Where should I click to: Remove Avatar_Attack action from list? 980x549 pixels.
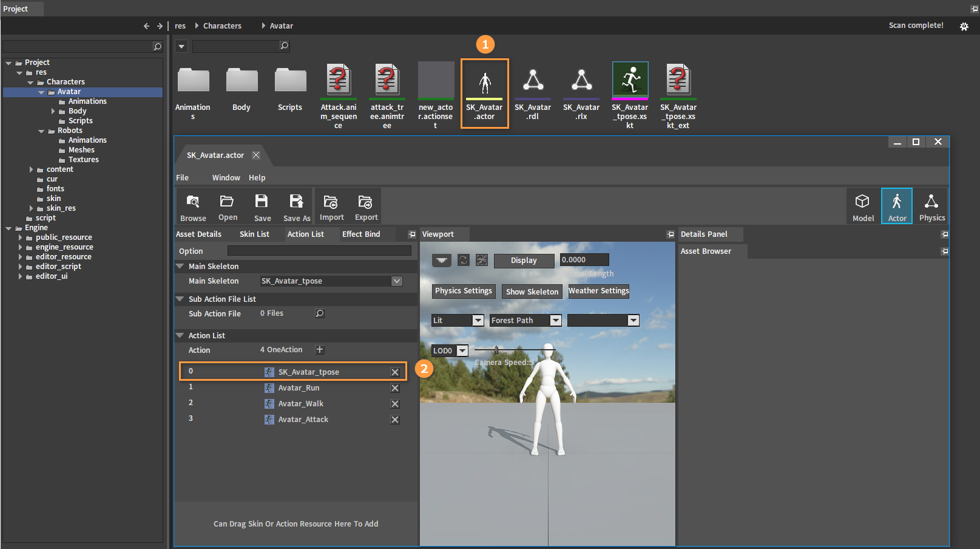point(395,420)
